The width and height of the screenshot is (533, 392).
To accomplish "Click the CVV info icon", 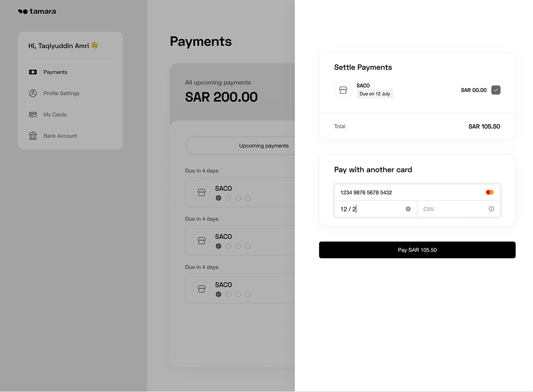I will pos(491,209).
